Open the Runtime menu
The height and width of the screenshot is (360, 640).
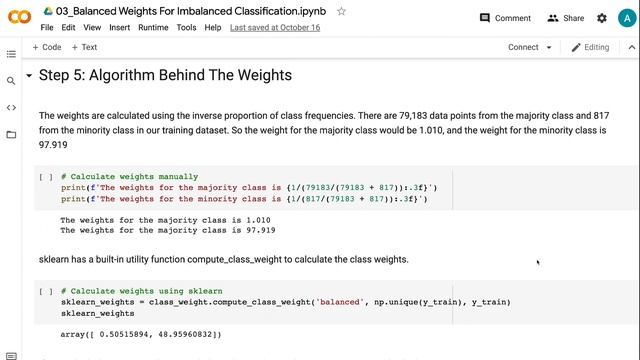click(153, 27)
